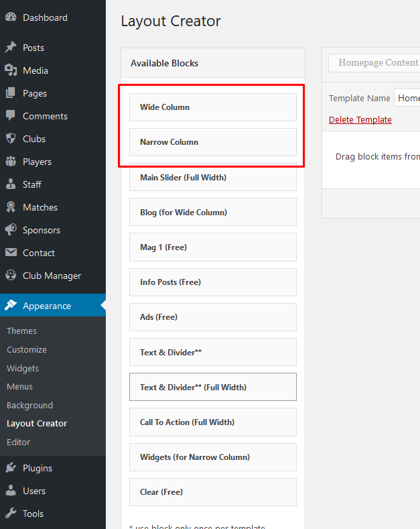The width and height of the screenshot is (420, 529).
Task: Click the Posts pushpin icon
Action: tap(11, 47)
